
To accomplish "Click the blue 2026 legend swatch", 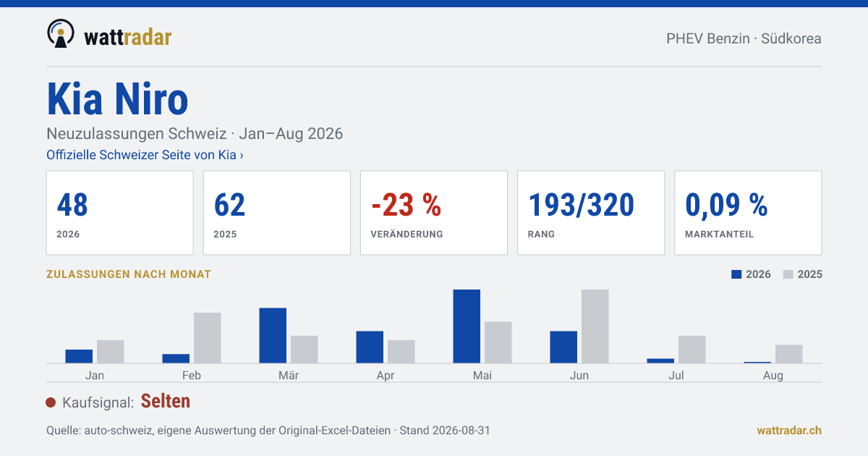I will (x=737, y=274).
